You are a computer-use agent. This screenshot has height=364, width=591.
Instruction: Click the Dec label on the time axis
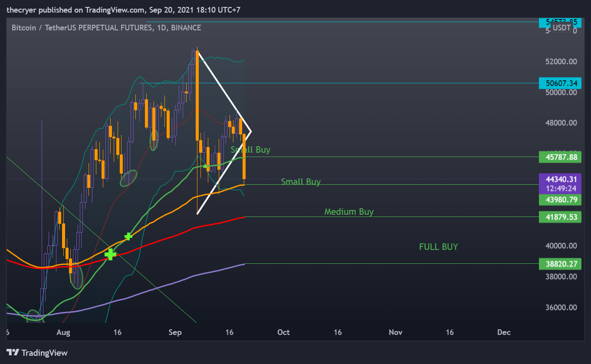(504, 332)
